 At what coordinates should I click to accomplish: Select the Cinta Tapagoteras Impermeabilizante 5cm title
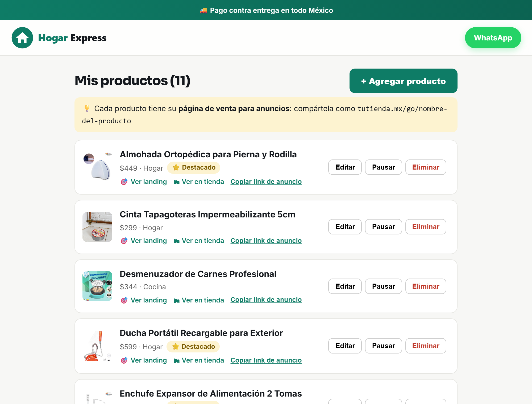coord(207,214)
